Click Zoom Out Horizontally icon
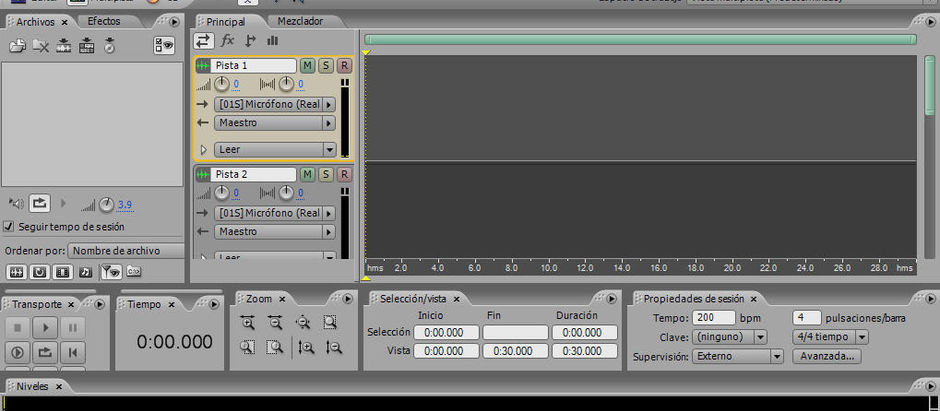The width and height of the screenshot is (940, 411). click(x=275, y=323)
